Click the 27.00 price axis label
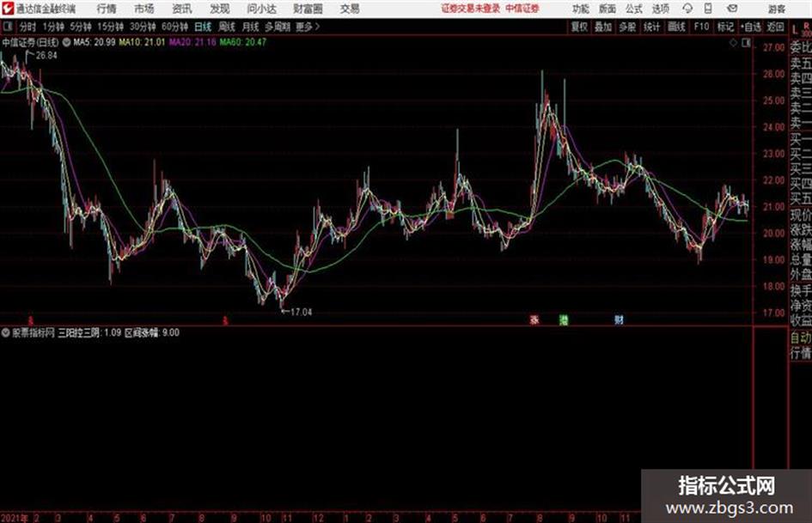 point(773,47)
